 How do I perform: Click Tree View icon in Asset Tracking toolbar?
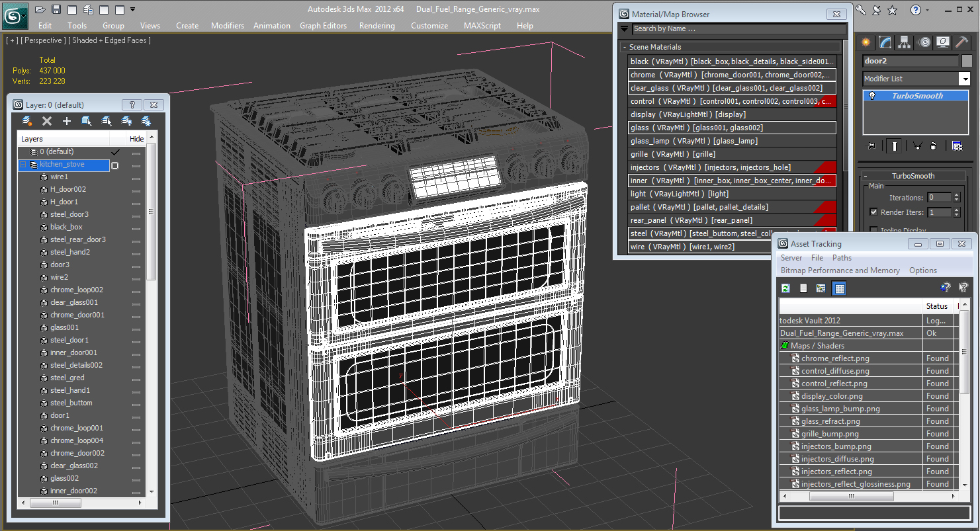(x=821, y=288)
